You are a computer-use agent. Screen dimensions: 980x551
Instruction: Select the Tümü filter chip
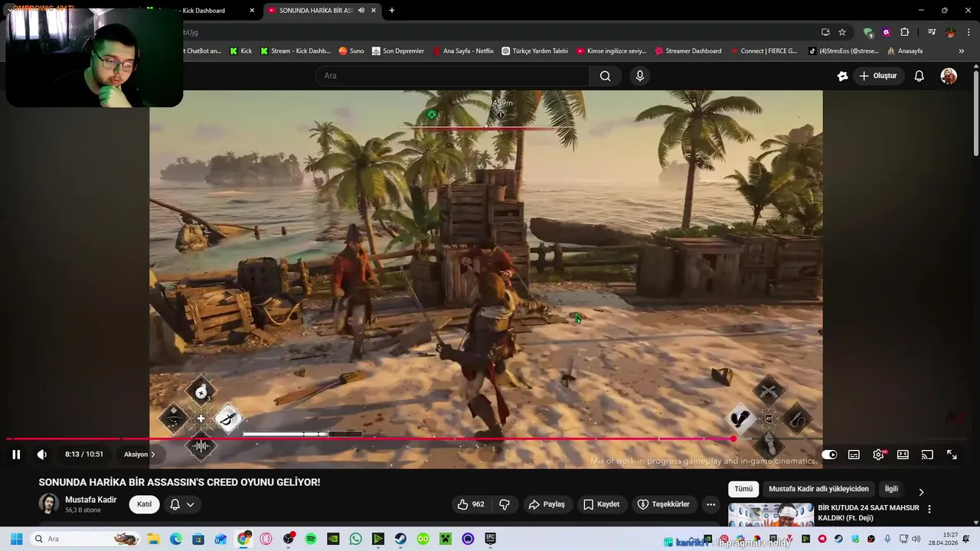click(x=743, y=489)
